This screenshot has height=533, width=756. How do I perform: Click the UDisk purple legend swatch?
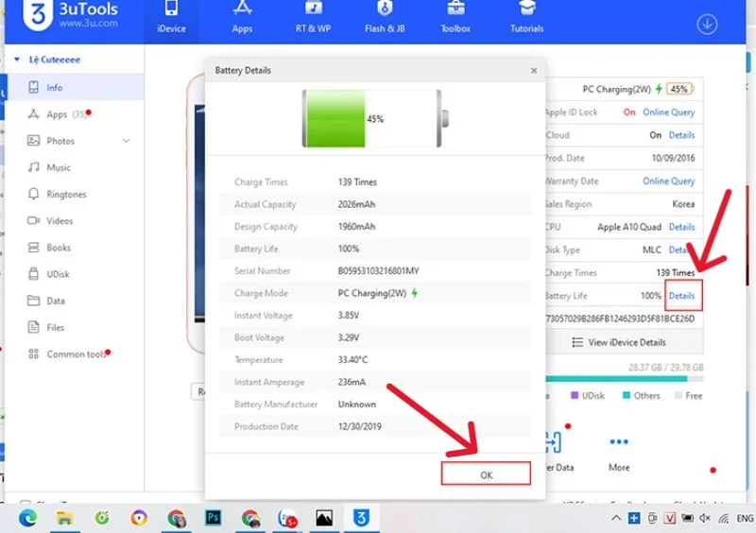[x=575, y=396]
